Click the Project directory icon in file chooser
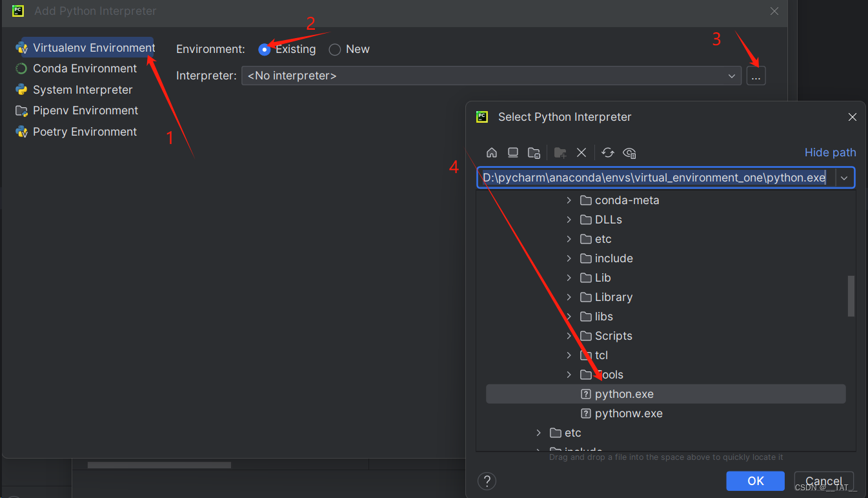This screenshot has height=498, width=868. point(534,152)
